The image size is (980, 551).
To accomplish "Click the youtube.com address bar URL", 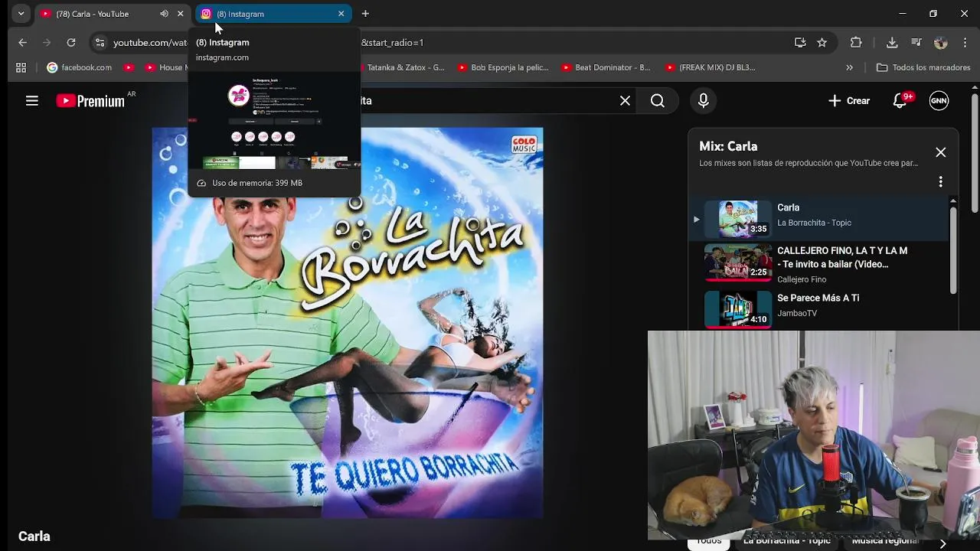I will coord(150,43).
